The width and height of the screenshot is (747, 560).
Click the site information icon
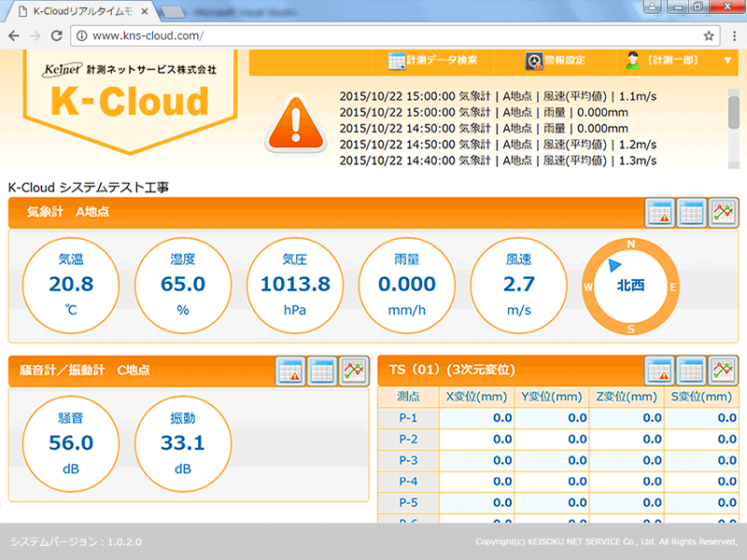click(x=82, y=35)
